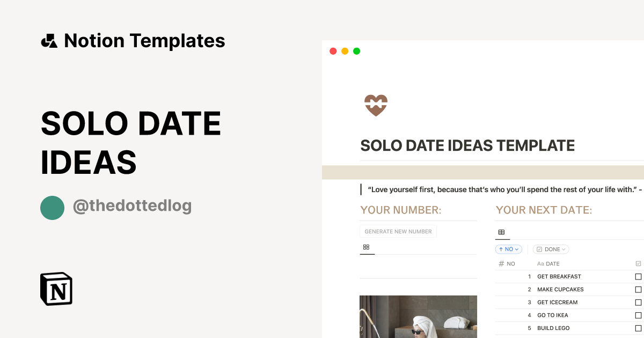
Task: Click the photo thumbnail at the bottom
Action: (x=418, y=317)
